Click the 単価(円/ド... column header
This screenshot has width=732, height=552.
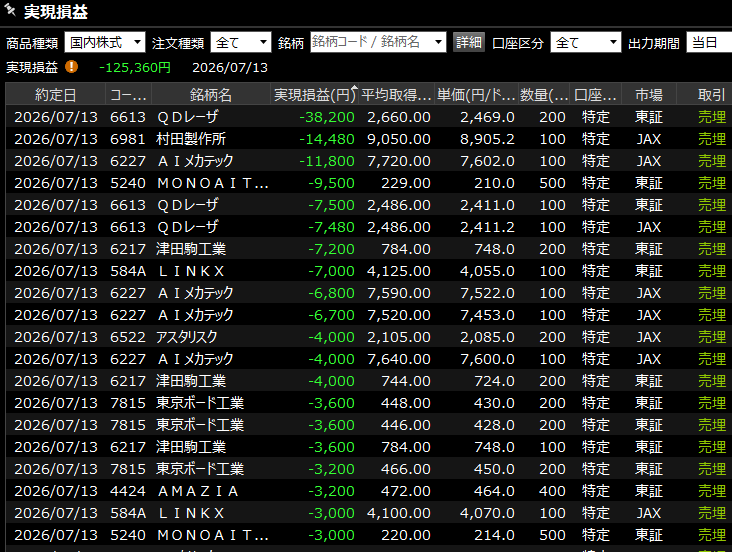pyautogui.click(x=476, y=95)
